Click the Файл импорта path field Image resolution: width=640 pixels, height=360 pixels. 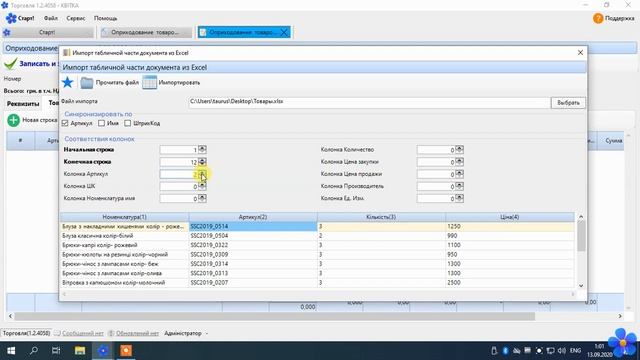(369, 102)
